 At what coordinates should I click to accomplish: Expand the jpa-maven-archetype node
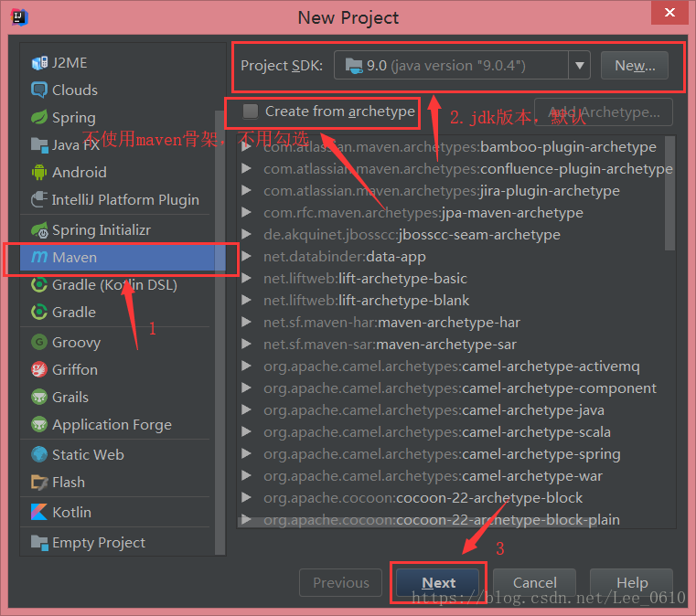point(246,212)
